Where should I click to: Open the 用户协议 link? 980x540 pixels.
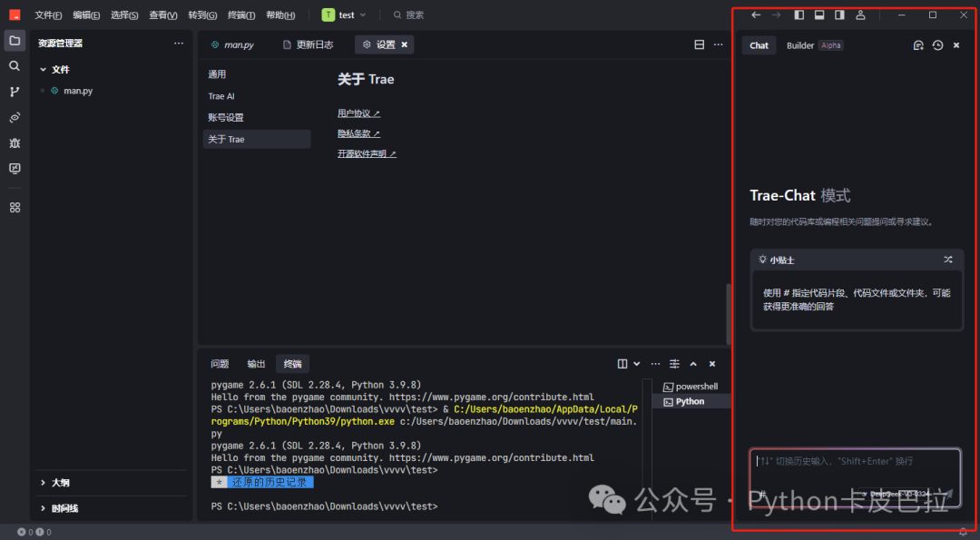[x=358, y=113]
